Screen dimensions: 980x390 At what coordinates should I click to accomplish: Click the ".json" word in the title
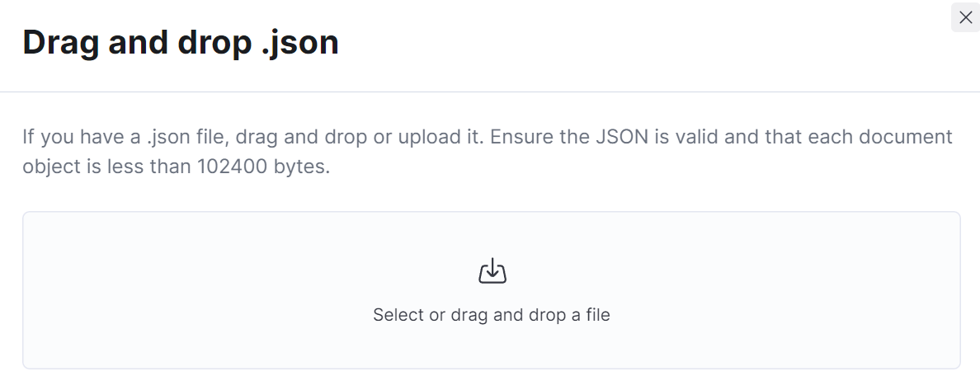[300, 43]
